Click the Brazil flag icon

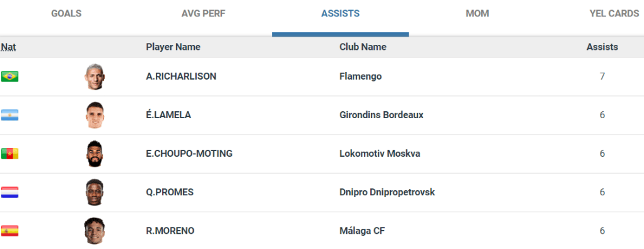(9, 76)
